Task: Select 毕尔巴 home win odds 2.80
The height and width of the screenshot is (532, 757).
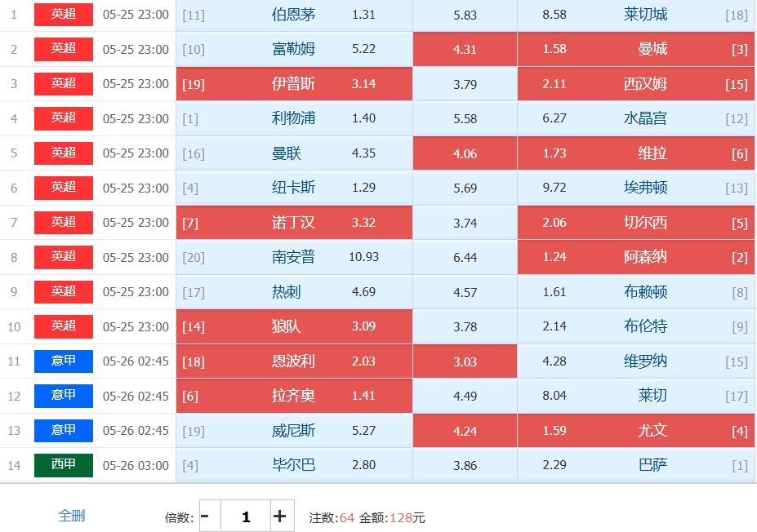Action: (295, 465)
